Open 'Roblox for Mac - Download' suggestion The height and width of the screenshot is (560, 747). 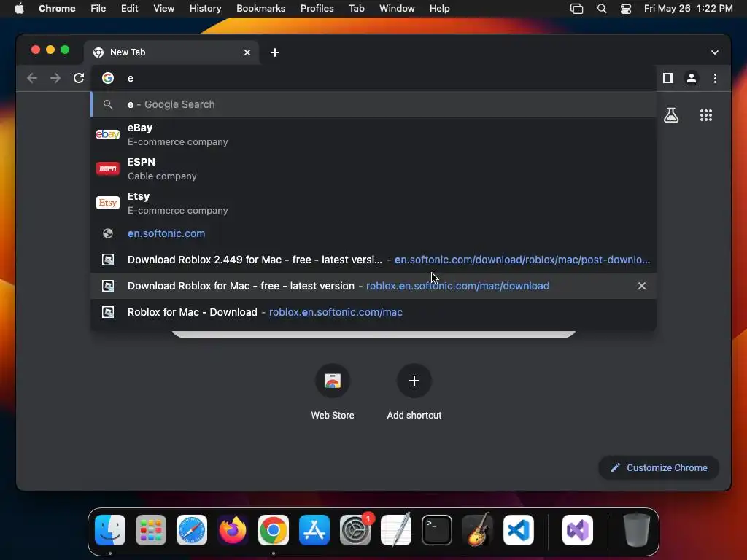[x=373, y=312]
